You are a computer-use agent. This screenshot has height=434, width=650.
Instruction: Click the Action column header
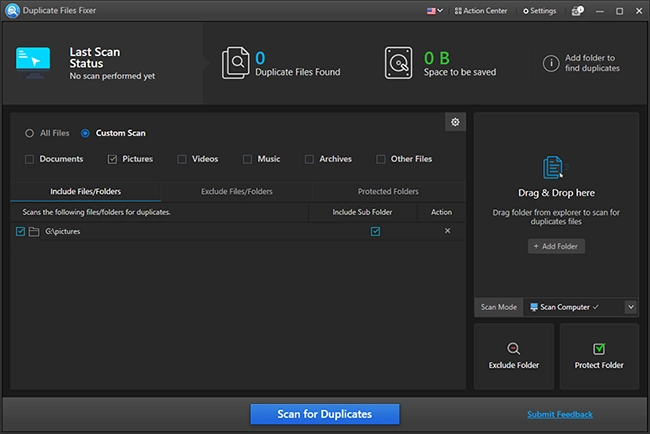pos(441,212)
